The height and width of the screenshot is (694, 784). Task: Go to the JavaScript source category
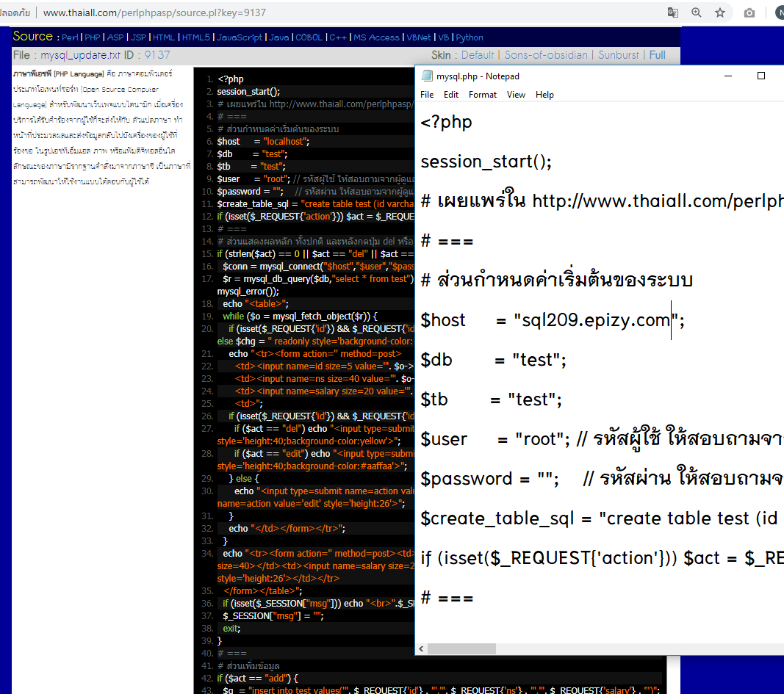pos(239,37)
